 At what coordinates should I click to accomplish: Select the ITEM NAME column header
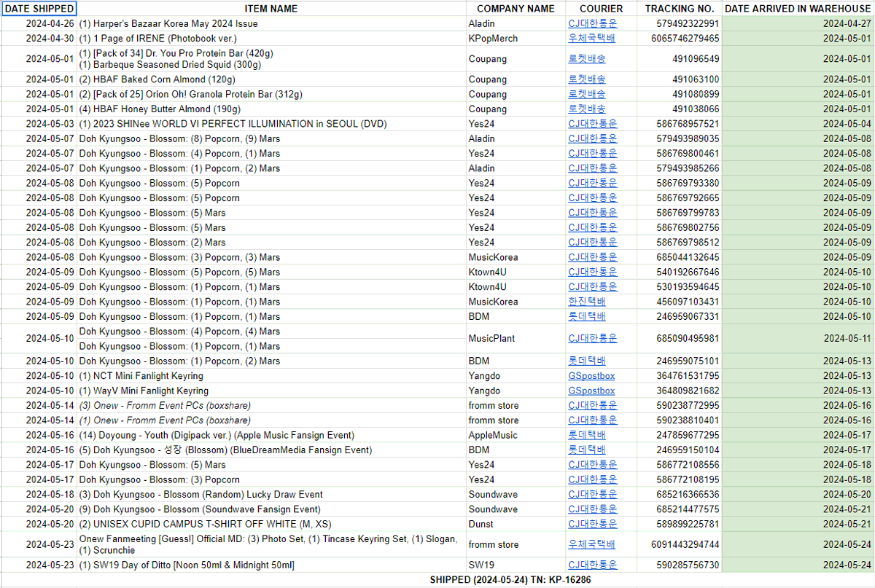271,9
